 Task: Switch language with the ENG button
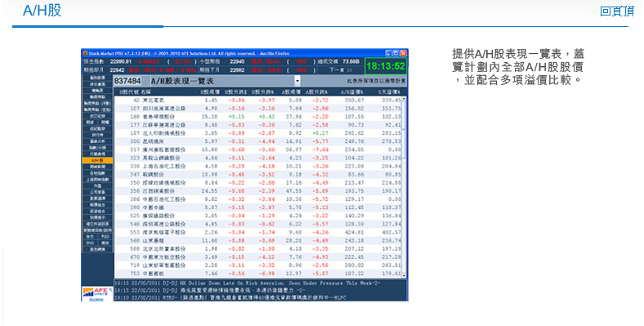[x=90, y=243]
